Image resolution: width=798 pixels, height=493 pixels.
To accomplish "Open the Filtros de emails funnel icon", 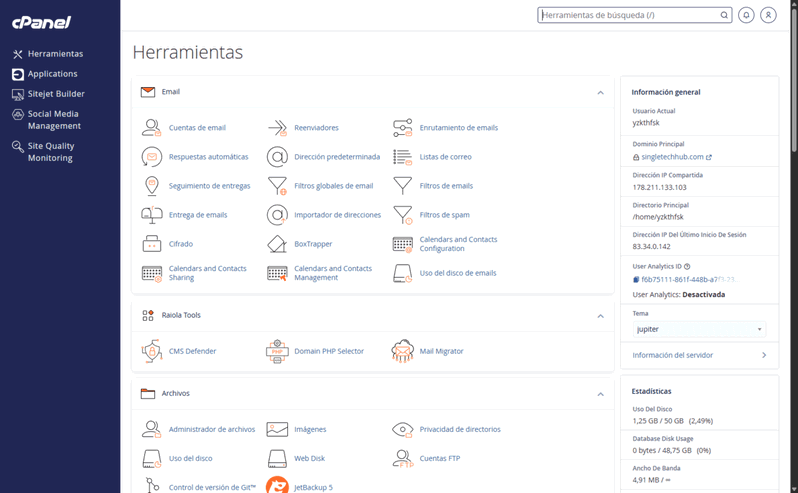I will pyautogui.click(x=403, y=186).
